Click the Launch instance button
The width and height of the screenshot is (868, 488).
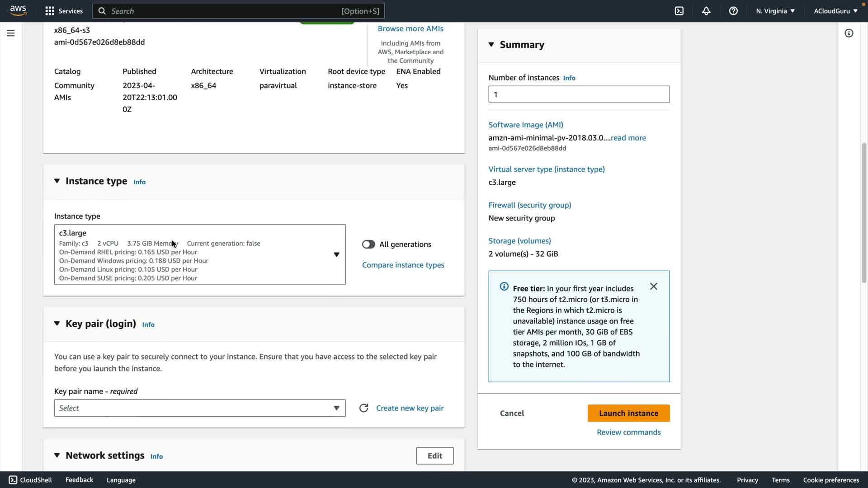[628, 413]
